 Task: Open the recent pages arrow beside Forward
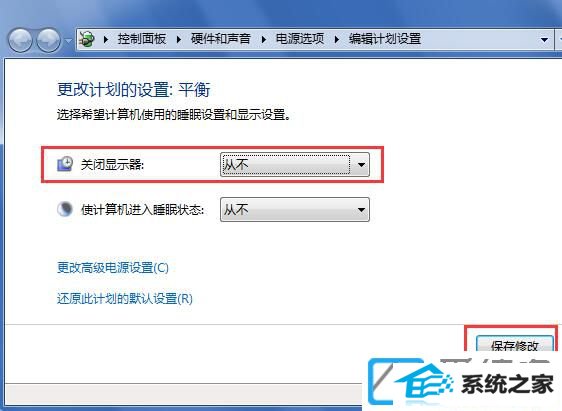[68, 40]
